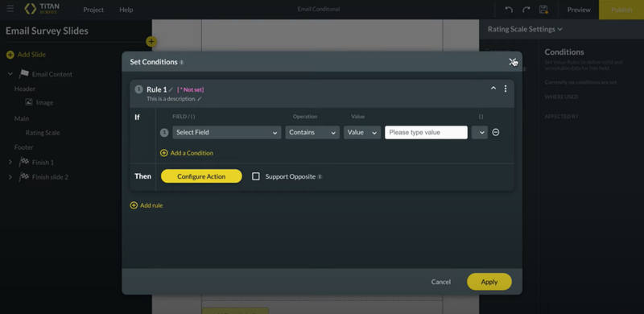Click the Add a Condition link
644x314 pixels.
pyautogui.click(x=192, y=153)
